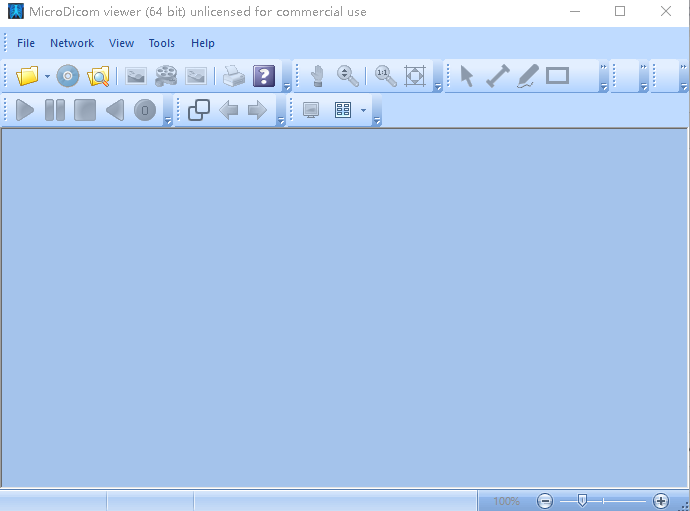Click the Next image right arrow

pos(257,110)
